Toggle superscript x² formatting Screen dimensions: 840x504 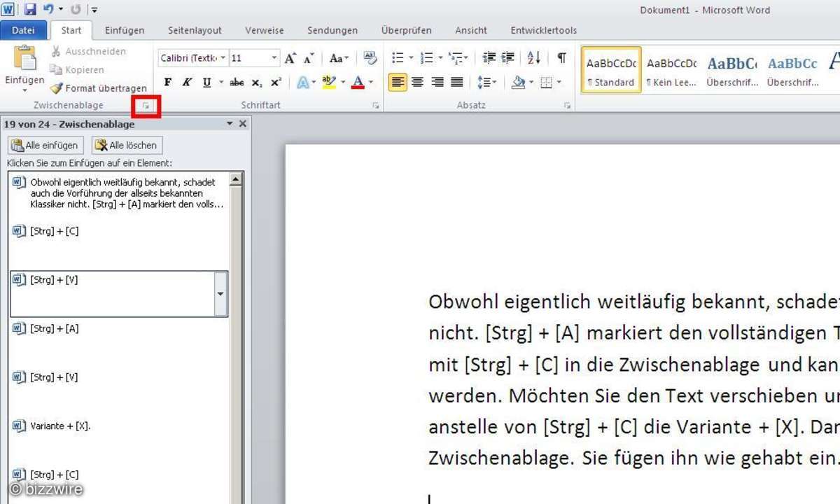(x=276, y=82)
